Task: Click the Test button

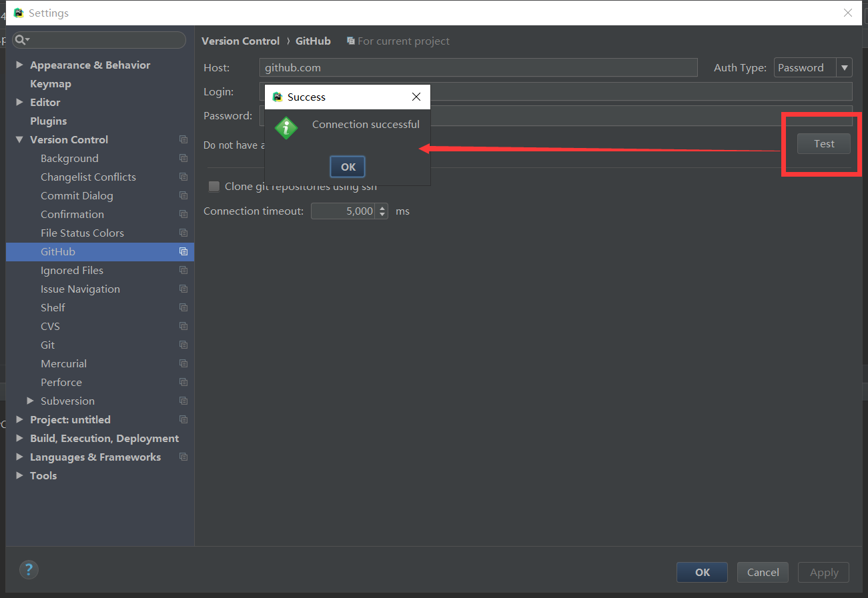Action: 823,143
